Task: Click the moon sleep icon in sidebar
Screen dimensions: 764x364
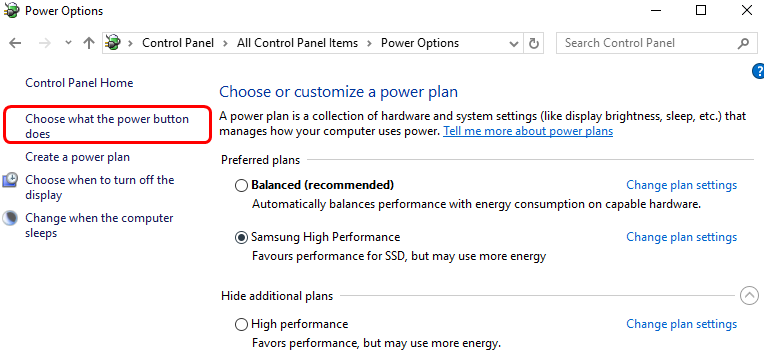Action: [10, 218]
